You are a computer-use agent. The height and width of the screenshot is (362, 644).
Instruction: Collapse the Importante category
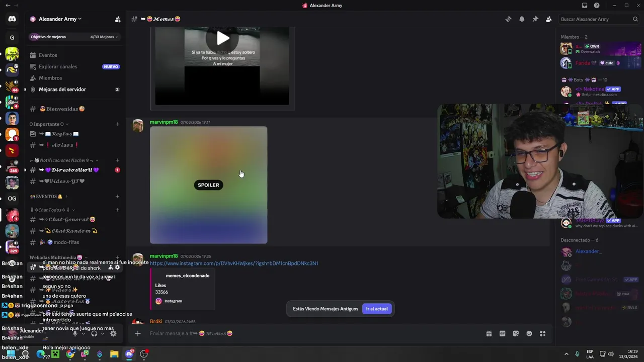(49, 124)
